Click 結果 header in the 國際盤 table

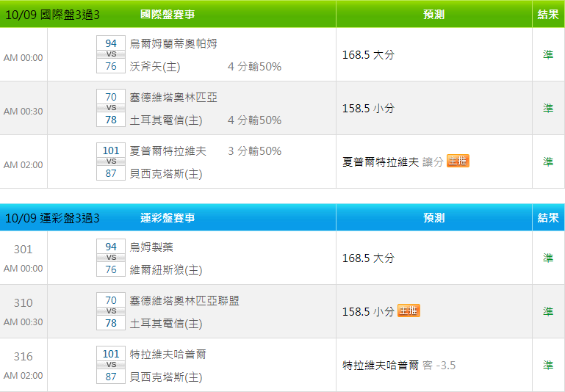[x=548, y=15]
